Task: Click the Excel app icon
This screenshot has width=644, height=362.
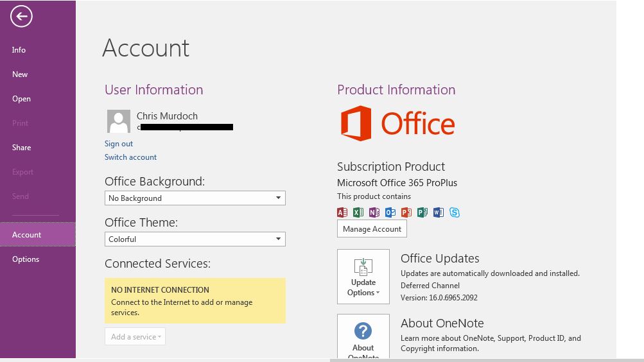Action: click(x=358, y=212)
